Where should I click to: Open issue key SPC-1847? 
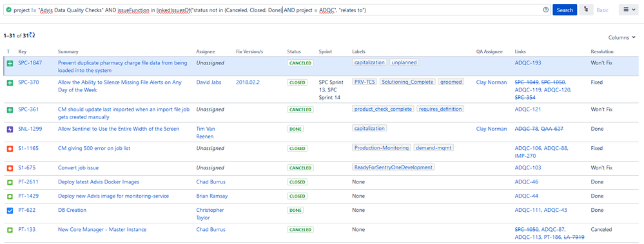[x=30, y=62]
